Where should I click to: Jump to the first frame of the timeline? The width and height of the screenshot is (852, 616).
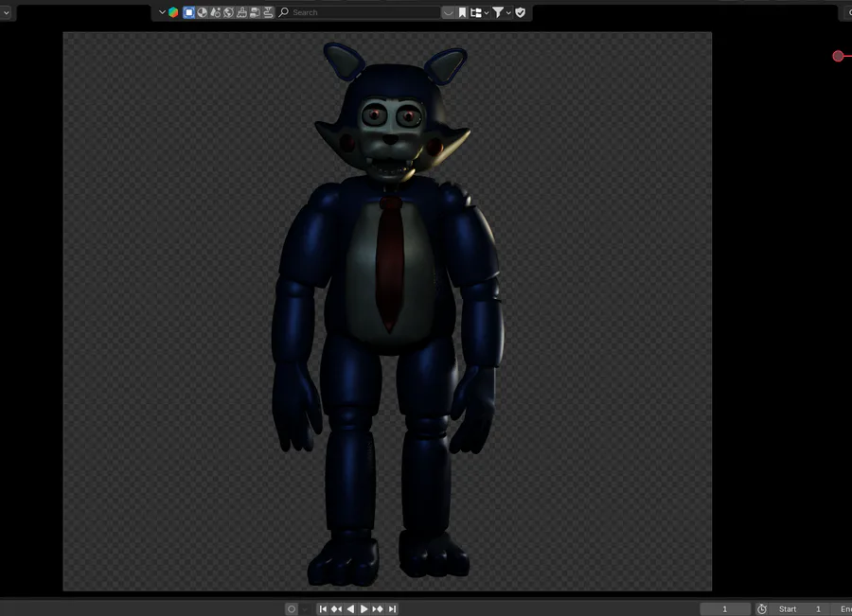pos(323,609)
